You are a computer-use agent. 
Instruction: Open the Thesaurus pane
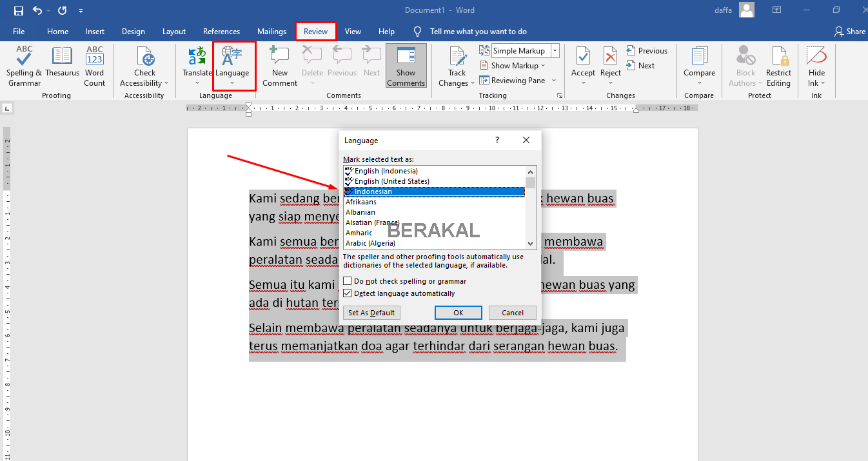62,66
